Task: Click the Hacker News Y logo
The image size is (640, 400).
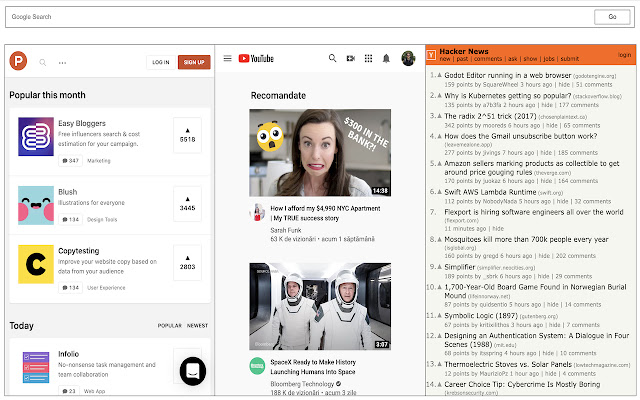Action: click(x=430, y=55)
